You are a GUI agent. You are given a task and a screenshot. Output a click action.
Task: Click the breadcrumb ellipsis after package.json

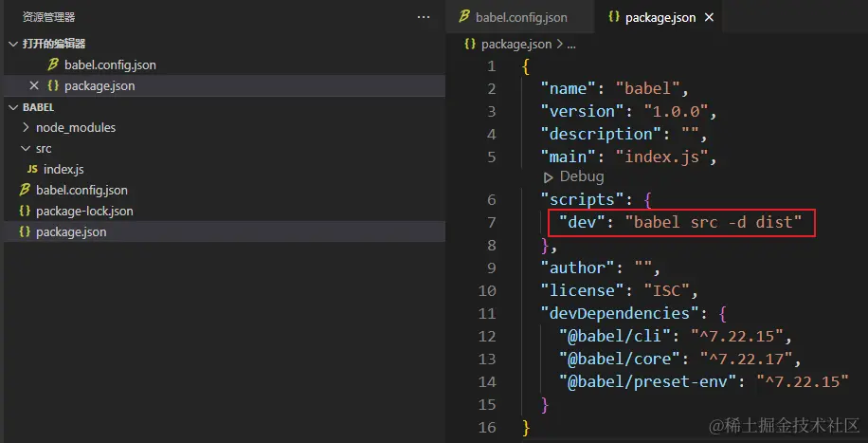coord(571,44)
